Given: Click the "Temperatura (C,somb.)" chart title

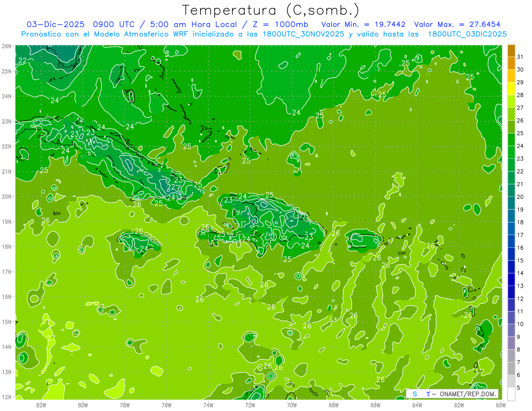Looking at the screenshot, I should point(271,11).
